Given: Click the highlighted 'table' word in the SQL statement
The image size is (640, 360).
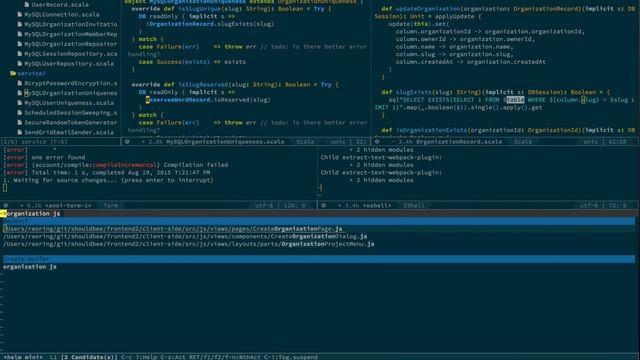Looking at the screenshot, I should tap(515, 100).
